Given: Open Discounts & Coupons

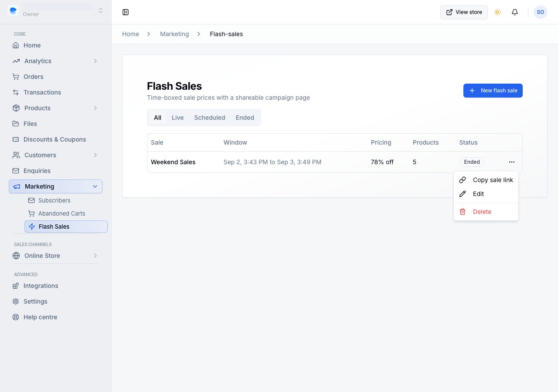Looking at the screenshot, I should tap(56, 139).
